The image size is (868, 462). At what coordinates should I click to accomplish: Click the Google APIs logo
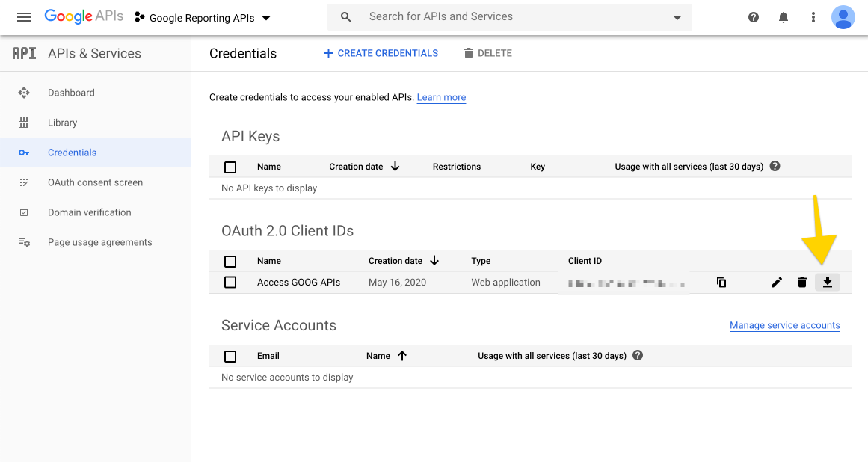[x=84, y=16]
